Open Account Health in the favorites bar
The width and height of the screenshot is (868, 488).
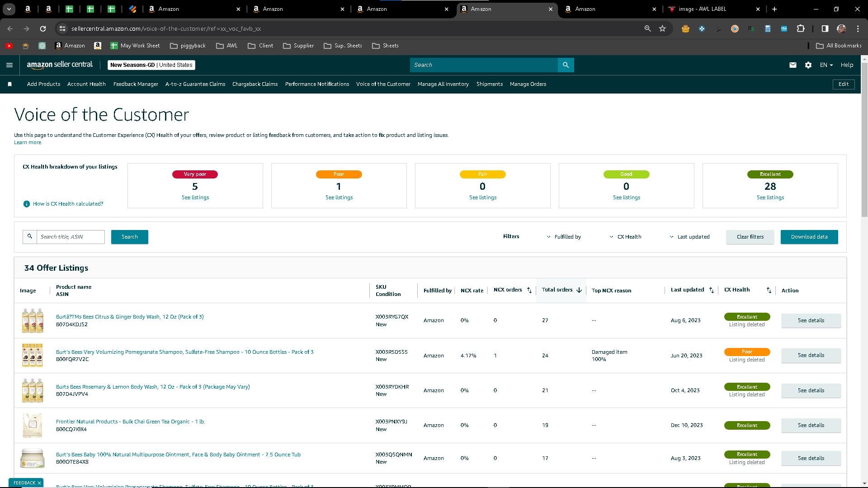click(x=86, y=84)
